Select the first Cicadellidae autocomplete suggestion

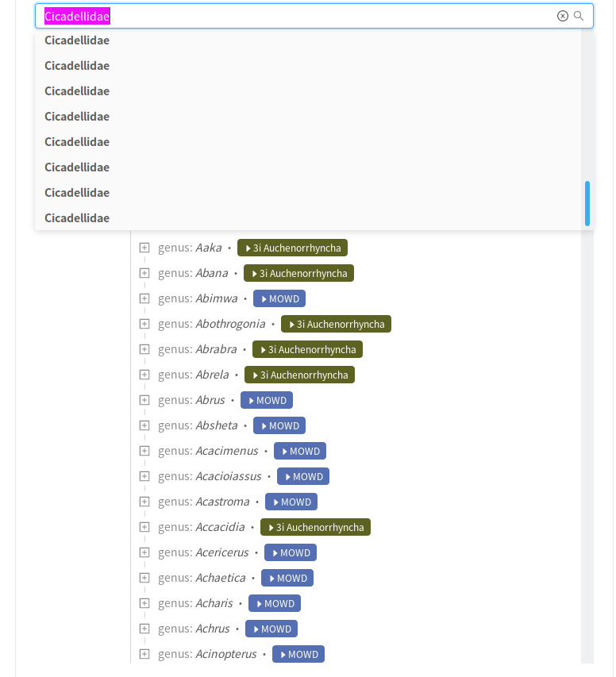click(77, 40)
